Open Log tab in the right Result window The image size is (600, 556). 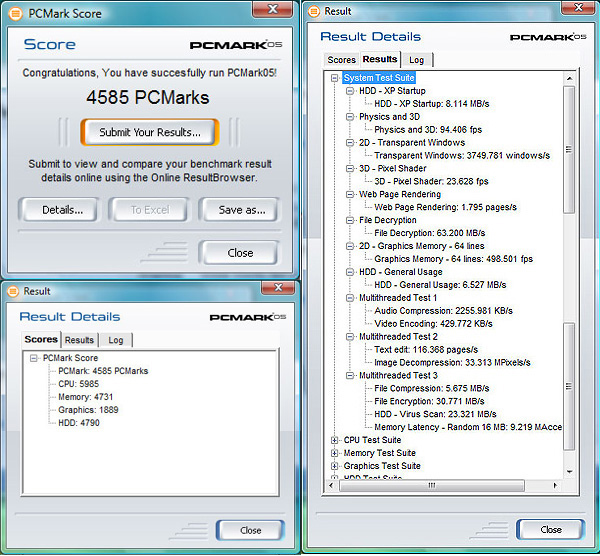pos(416,60)
